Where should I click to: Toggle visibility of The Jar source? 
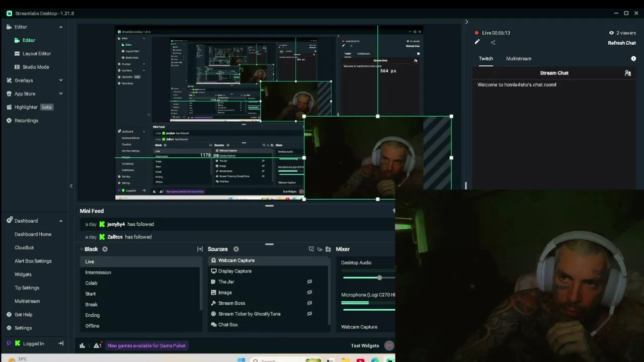tap(309, 282)
